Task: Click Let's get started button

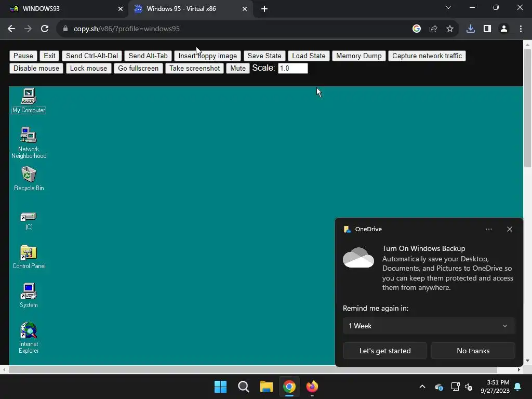Action: (x=385, y=351)
